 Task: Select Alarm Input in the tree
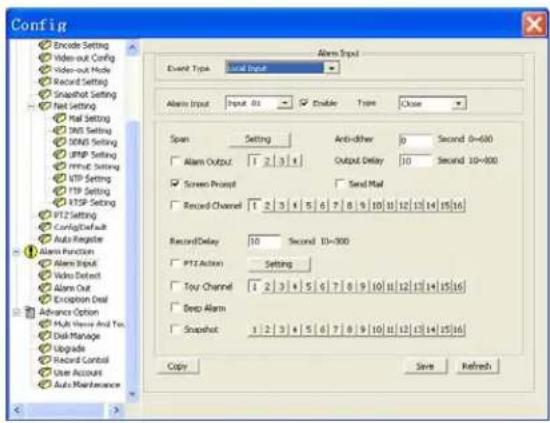point(75,263)
